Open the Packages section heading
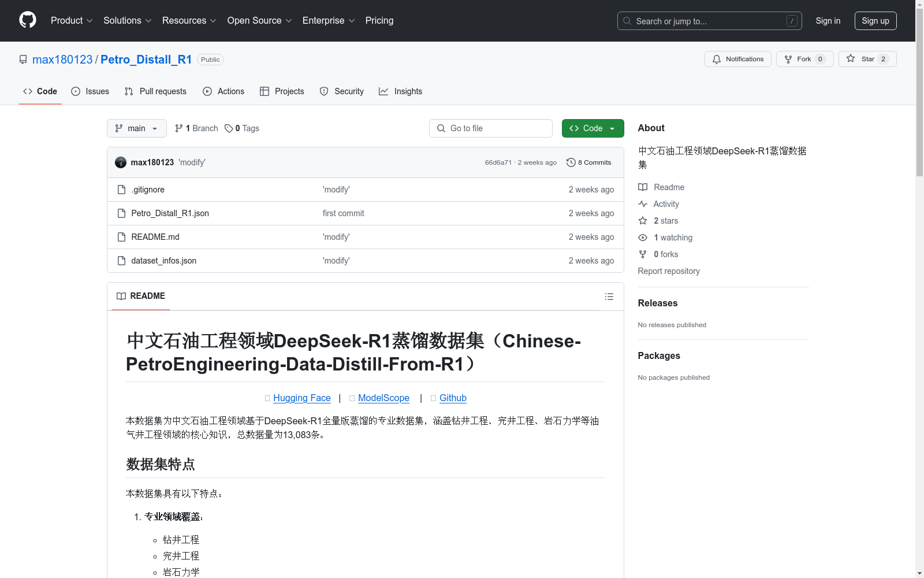 659,355
